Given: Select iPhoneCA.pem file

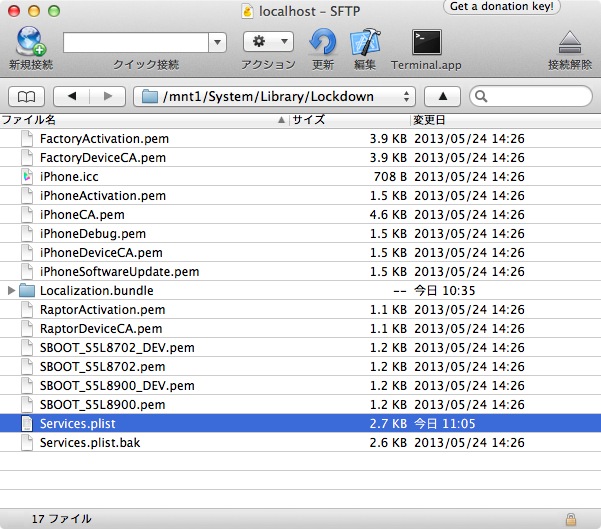Looking at the screenshot, I should (82, 215).
